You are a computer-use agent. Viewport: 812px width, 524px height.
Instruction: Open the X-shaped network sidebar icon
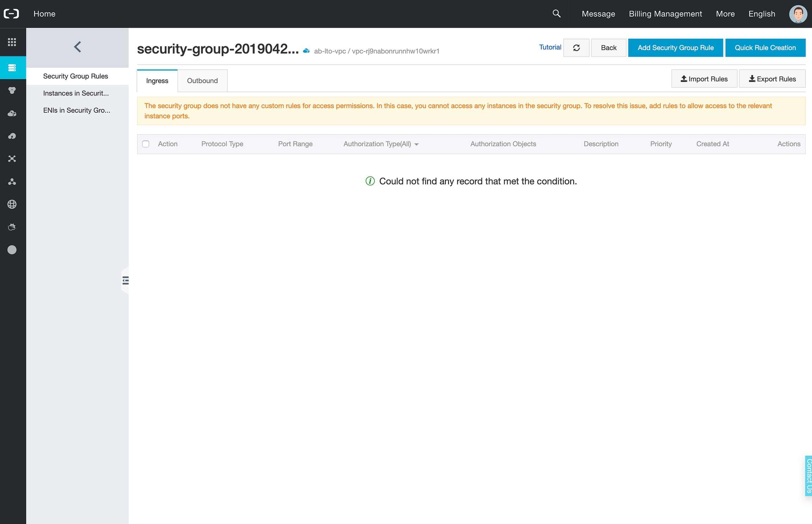point(12,159)
